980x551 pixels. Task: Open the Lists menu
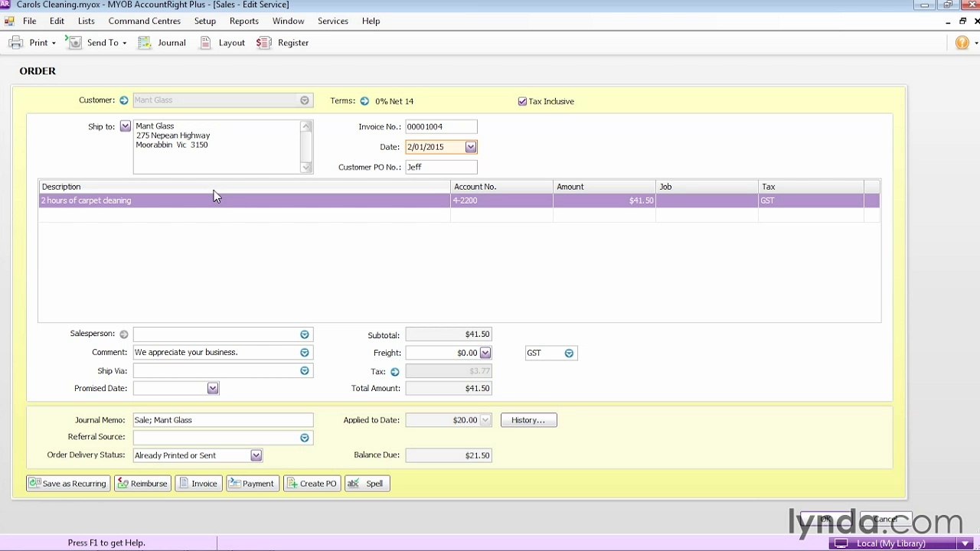87,21
